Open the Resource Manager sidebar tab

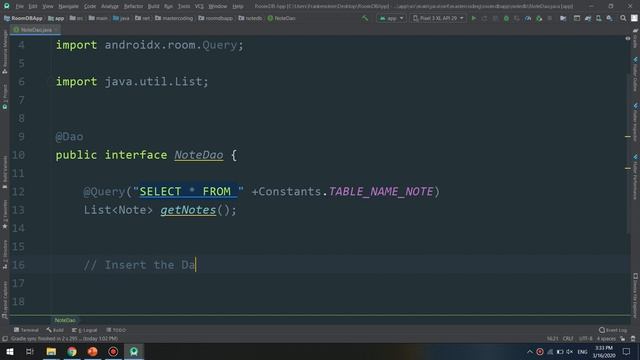pos(5,53)
